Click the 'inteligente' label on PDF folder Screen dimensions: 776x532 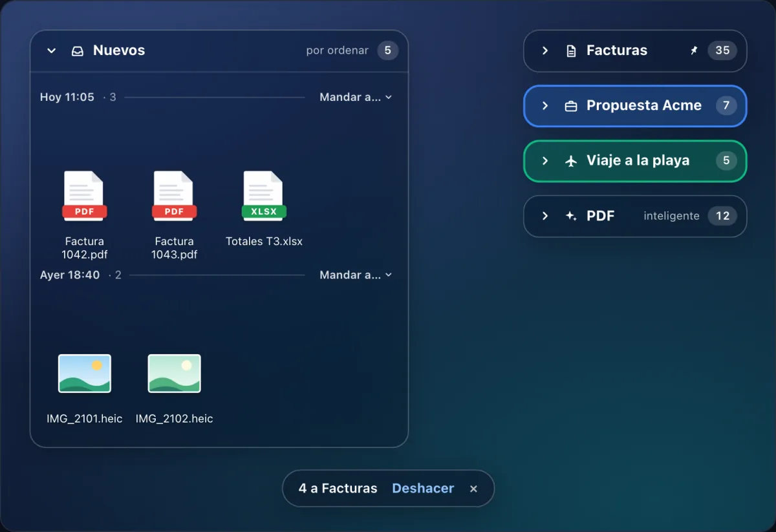(x=671, y=216)
